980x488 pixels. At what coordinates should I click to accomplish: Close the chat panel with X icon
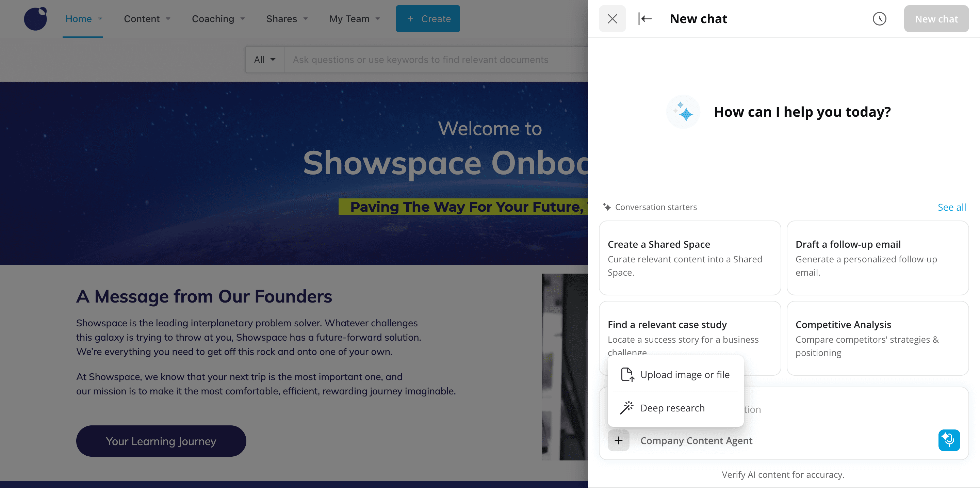pos(612,19)
